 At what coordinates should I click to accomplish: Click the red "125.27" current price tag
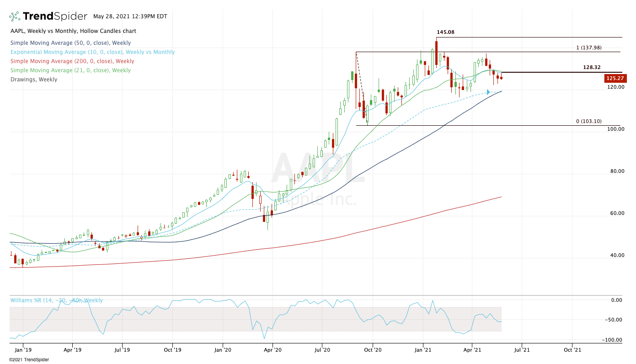(x=615, y=78)
